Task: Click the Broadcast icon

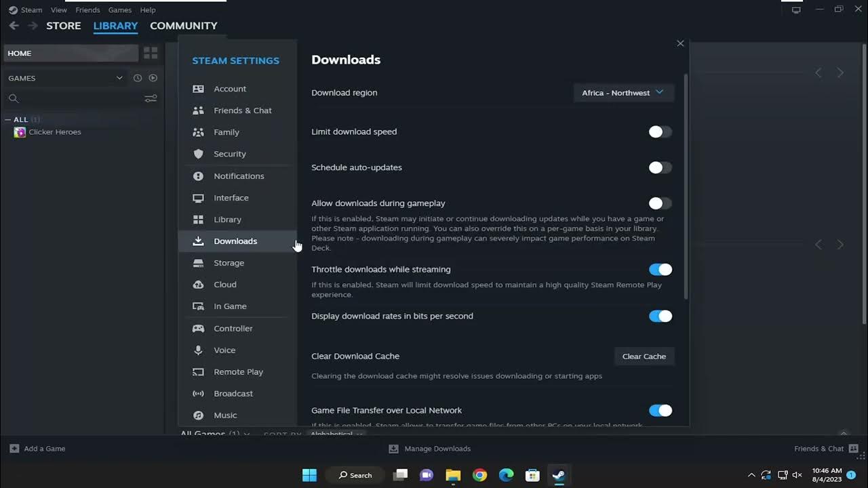Action: coord(198,394)
